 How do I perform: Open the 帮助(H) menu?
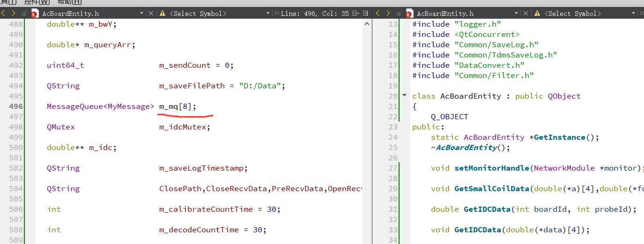tap(69, 2)
